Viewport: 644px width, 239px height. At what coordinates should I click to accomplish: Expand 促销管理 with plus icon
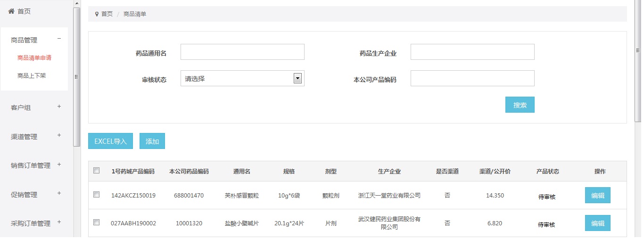point(59,193)
